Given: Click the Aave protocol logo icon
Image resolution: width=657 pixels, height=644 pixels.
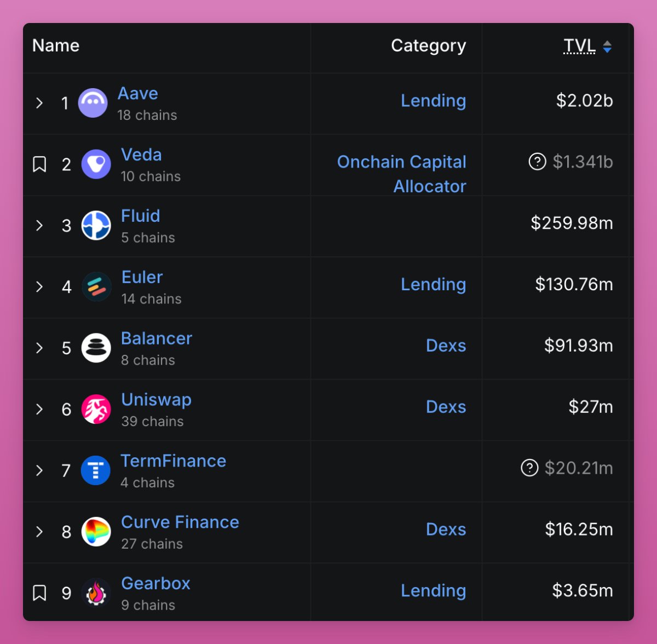Looking at the screenshot, I should point(93,103).
